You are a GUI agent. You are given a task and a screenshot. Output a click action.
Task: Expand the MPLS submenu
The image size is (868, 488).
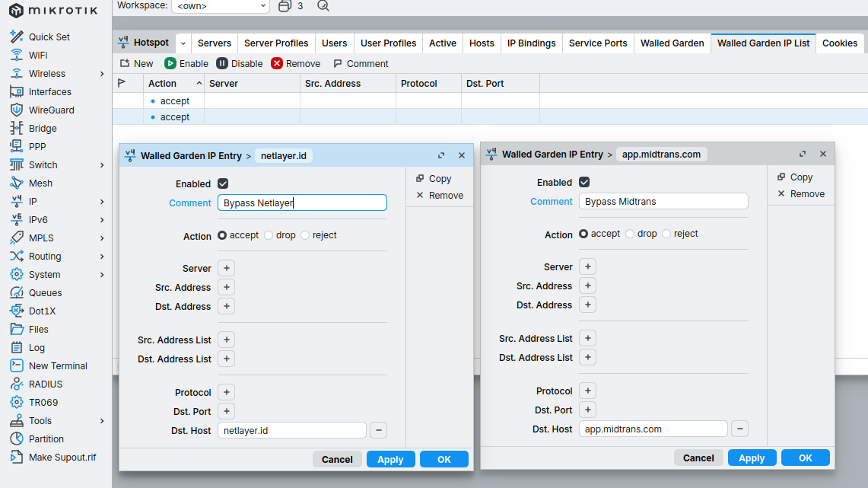[102, 238]
